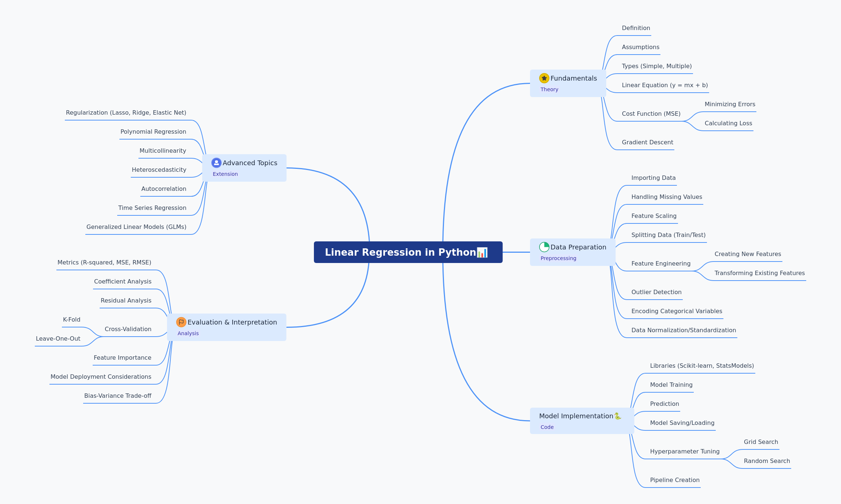Screen dimensions: 841x504
Task: Select the Cross-Validation node
Action: point(128,329)
